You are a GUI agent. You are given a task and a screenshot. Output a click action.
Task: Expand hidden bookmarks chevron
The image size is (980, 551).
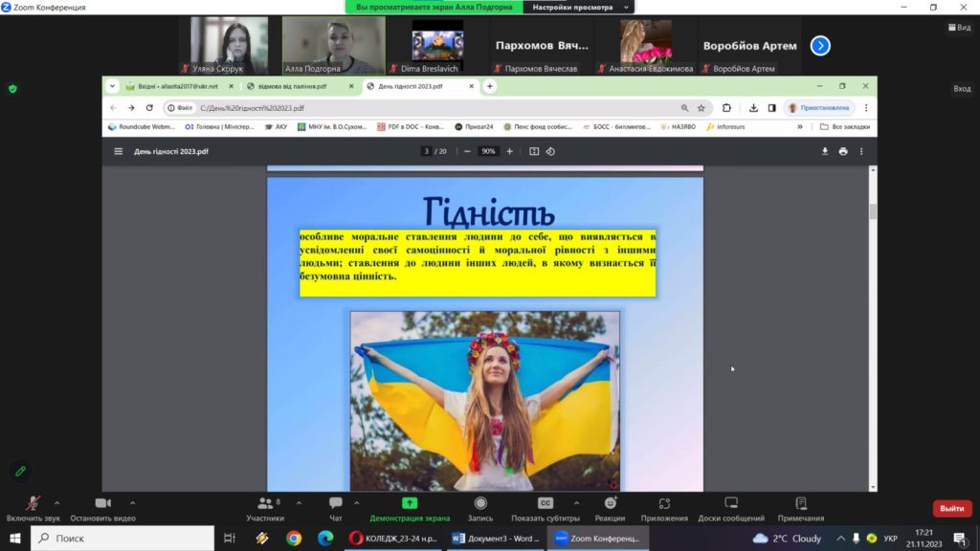799,127
